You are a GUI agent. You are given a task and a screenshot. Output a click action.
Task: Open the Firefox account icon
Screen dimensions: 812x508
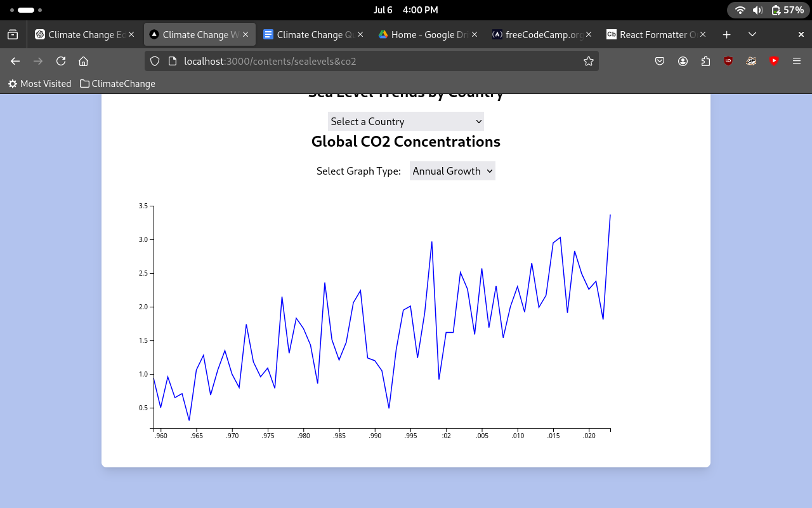[x=683, y=61]
